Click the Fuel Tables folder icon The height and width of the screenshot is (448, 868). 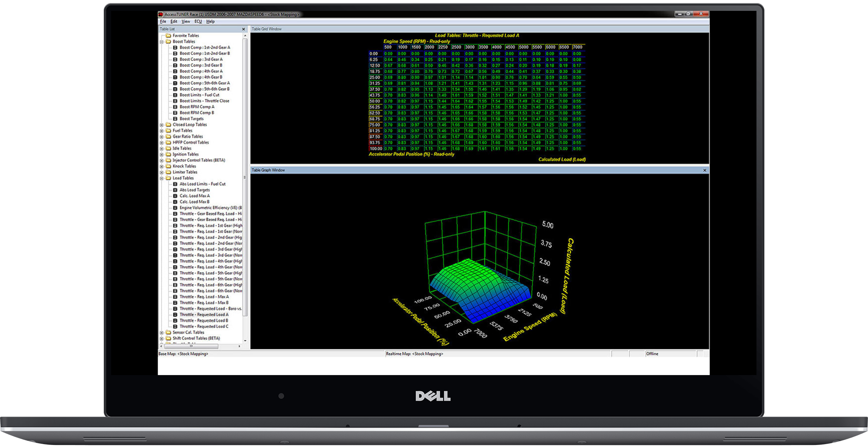(x=168, y=130)
